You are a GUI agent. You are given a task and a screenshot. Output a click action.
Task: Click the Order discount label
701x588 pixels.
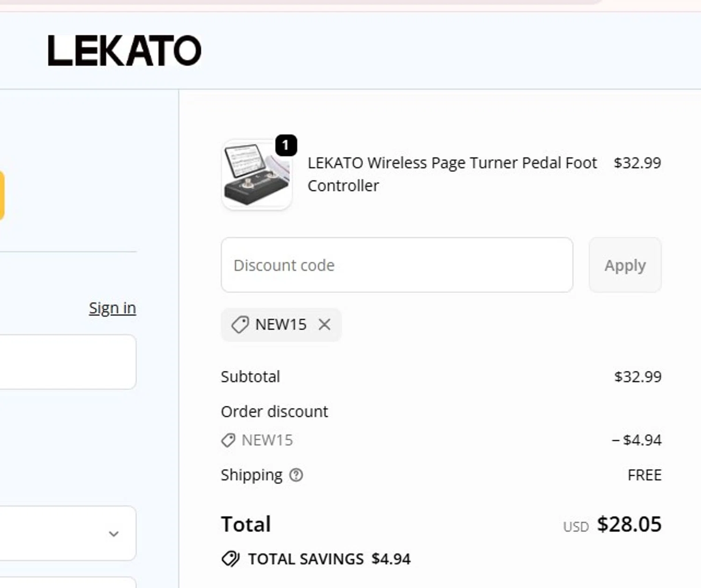274,411
